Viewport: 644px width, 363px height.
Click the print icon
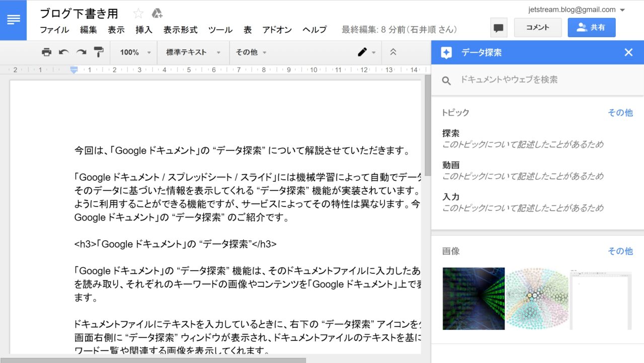pos(46,52)
